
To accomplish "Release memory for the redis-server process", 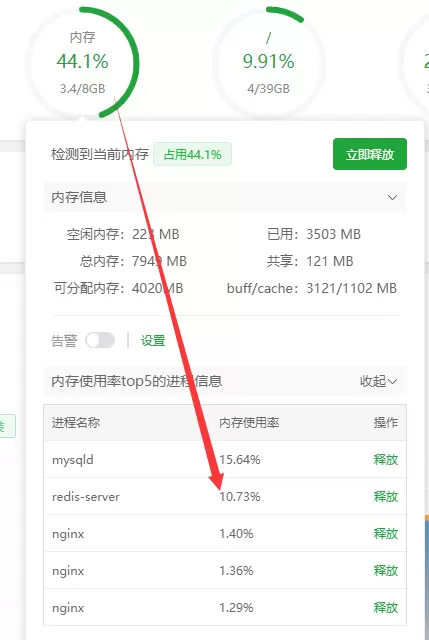I will point(386,496).
